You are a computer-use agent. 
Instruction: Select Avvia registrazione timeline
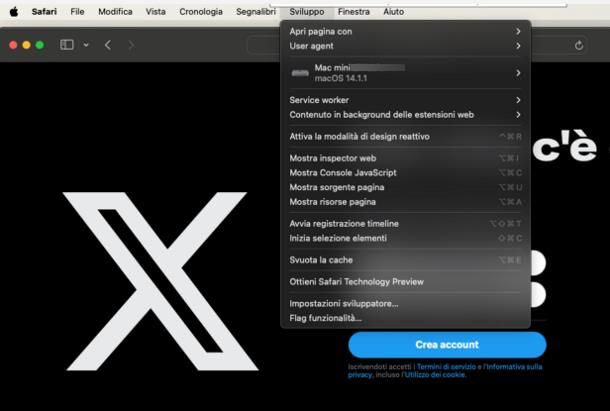click(405, 223)
